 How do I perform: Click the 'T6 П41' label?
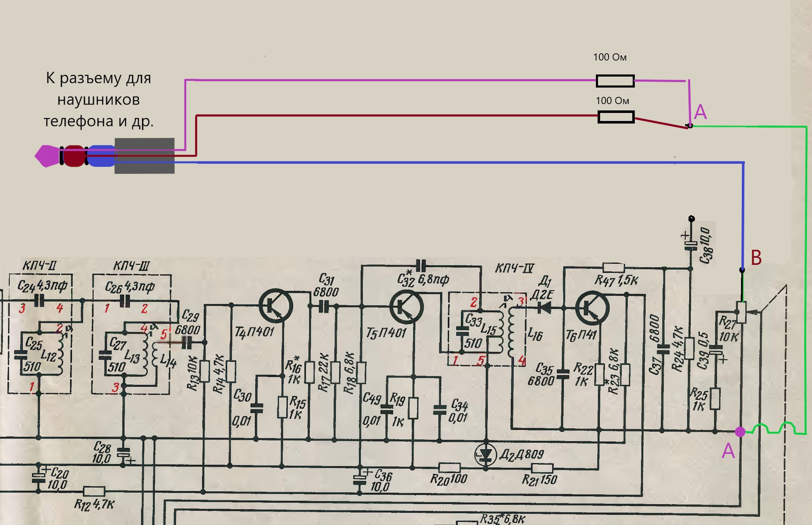click(581, 335)
